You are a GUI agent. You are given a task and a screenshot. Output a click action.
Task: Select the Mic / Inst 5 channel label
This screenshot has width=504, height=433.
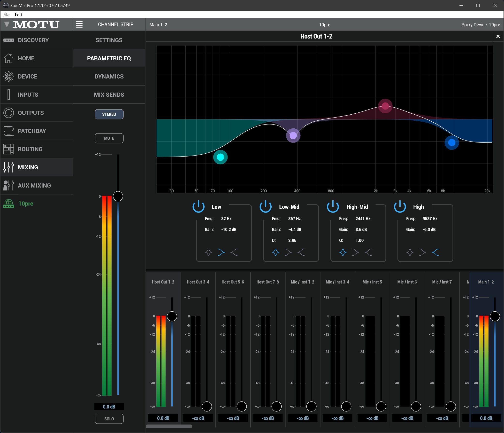(x=372, y=282)
